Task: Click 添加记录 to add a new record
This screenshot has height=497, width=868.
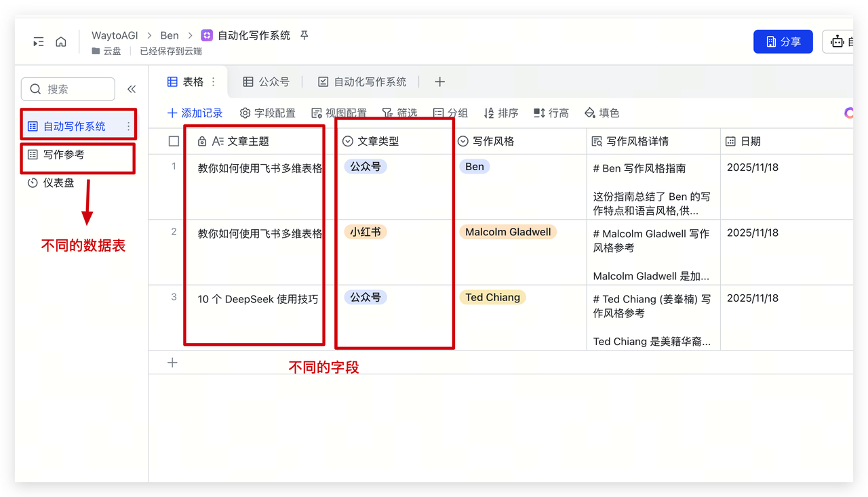Action: coord(195,113)
